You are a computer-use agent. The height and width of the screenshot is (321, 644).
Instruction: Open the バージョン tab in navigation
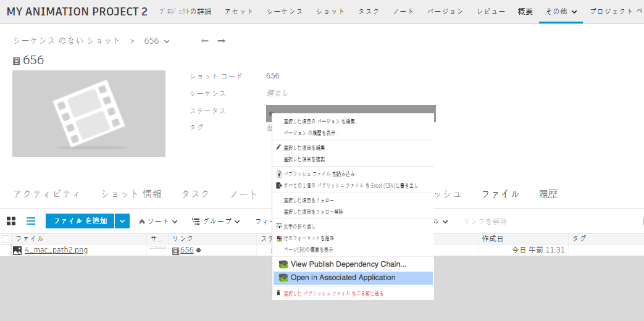tap(445, 12)
